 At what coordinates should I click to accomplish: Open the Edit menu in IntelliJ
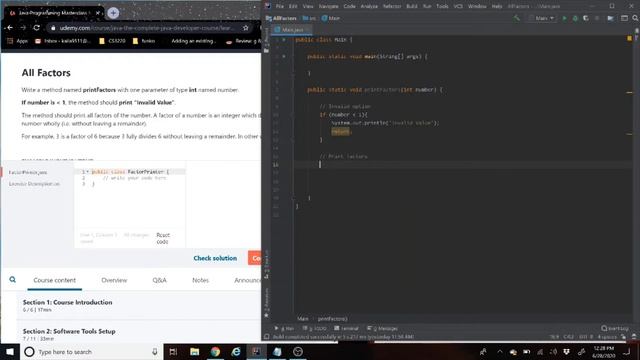tap(293, 6)
